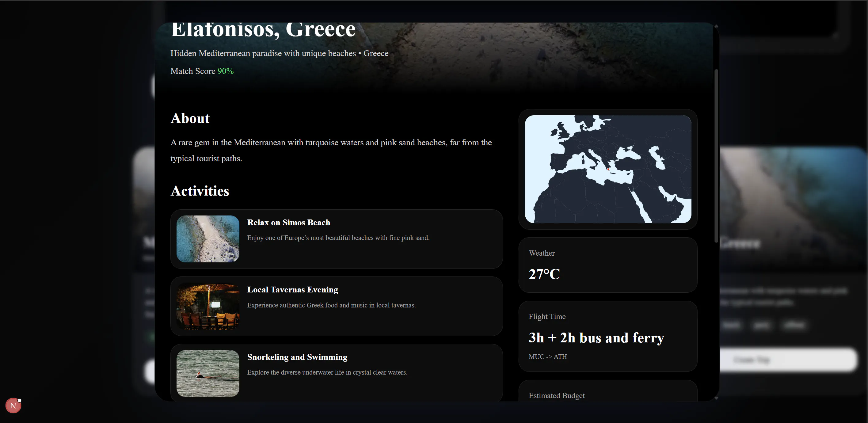The image size is (868, 423).
Task: Click the snorkeling description about underwater life
Action: [327, 372]
